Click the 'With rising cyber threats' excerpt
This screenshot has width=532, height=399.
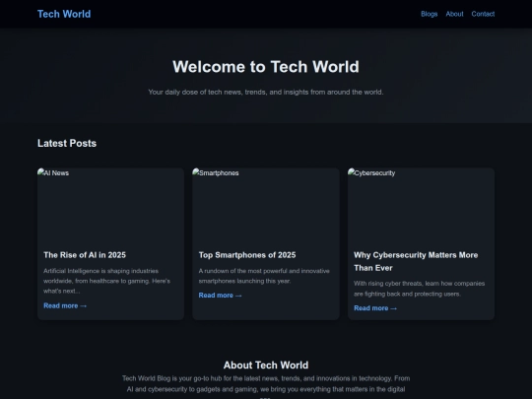pyautogui.click(x=420, y=289)
